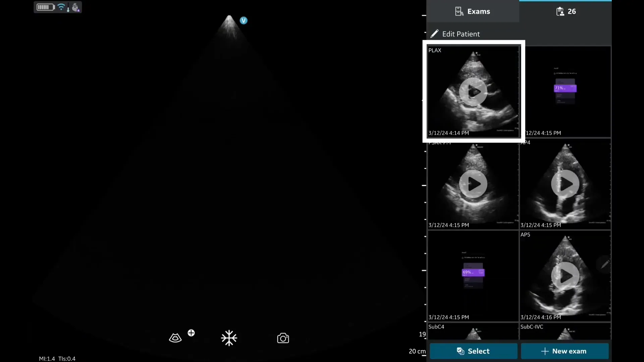Open the SubC4 thumbnail
The height and width of the screenshot is (362, 644).
(x=473, y=331)
